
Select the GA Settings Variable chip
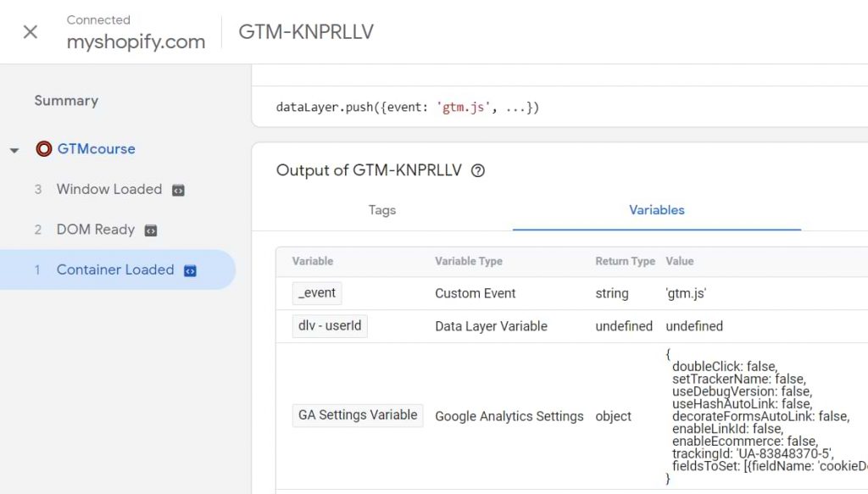pos(357,415)
